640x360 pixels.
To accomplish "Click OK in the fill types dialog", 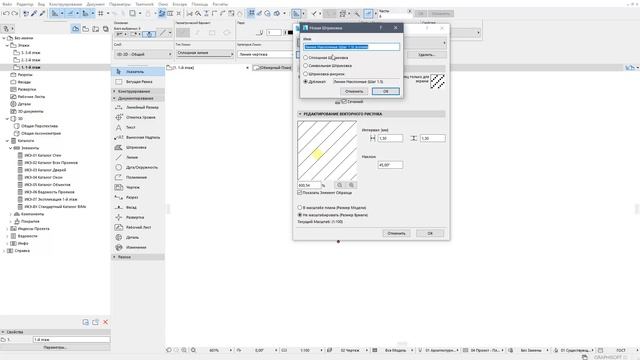I will pos(430,233).
